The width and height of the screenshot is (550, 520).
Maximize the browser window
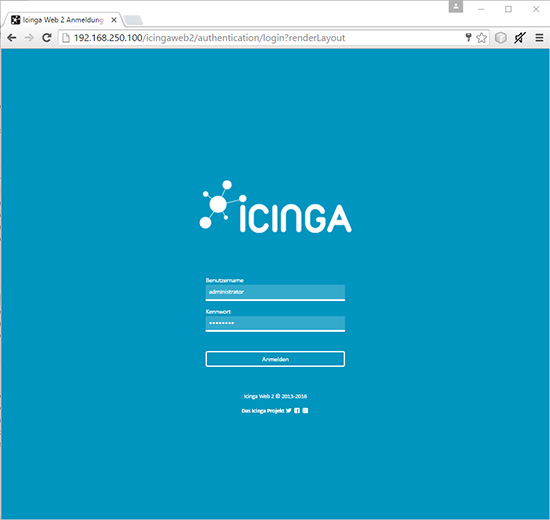point(508,9)
